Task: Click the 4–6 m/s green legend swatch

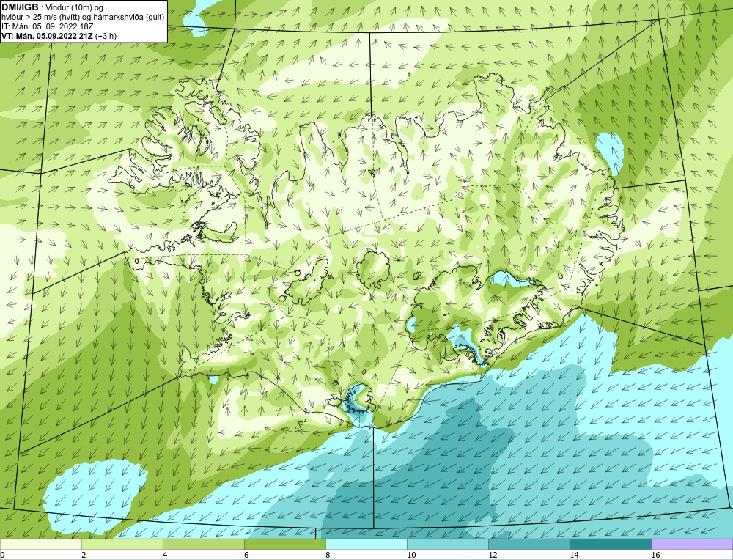Action: click(203, 544)
